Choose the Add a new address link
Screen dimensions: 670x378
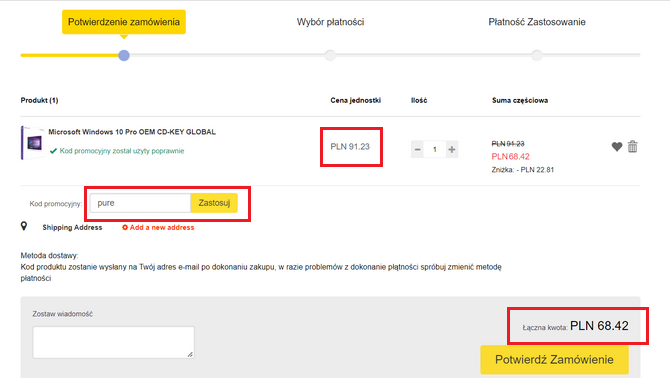158,227
